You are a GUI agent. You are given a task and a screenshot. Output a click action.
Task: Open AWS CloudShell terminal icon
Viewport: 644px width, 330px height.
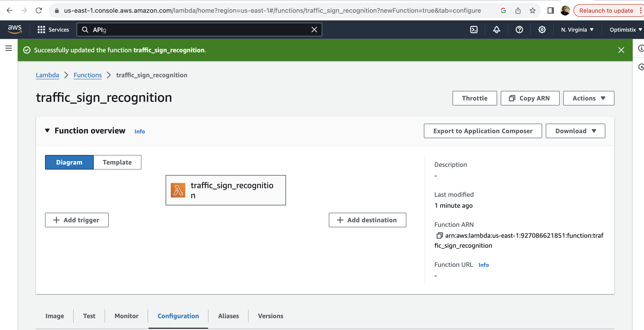click(x=474, y=30)
